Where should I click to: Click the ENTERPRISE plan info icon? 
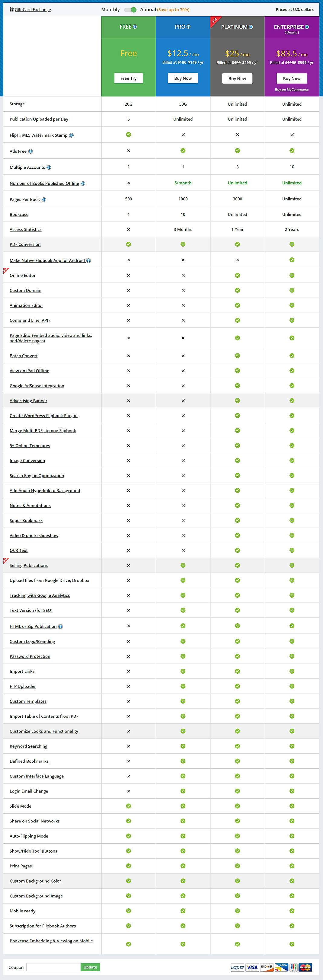click(x=307, y=27)
